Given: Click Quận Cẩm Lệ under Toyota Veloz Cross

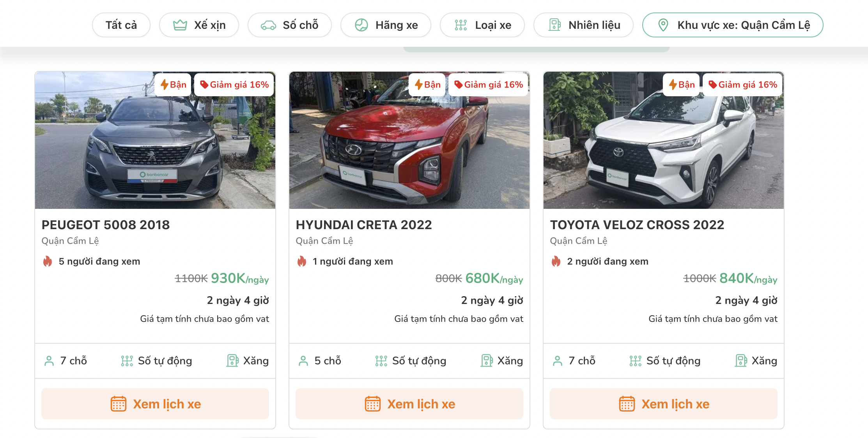Looking at the screenshot, I should 579,241.
